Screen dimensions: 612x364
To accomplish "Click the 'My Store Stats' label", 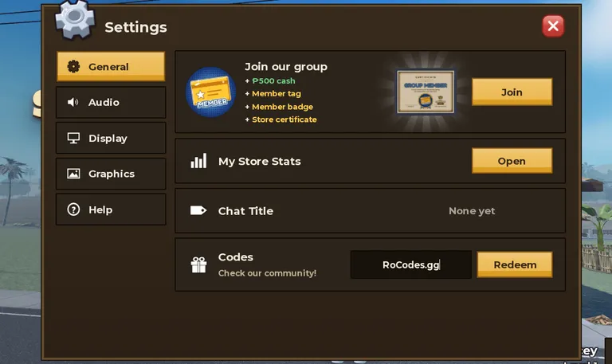I will [x=260, y=161].
